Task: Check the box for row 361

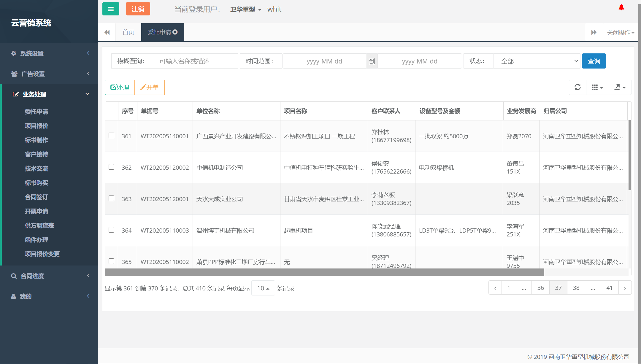Action: click(x=112, y=136)
